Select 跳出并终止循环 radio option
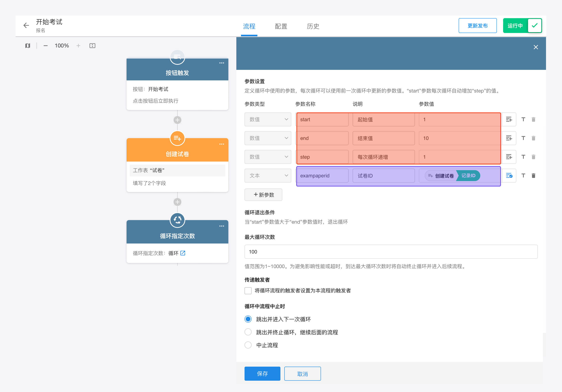This screenshot has width=562, height=392. tap(248, 332)
